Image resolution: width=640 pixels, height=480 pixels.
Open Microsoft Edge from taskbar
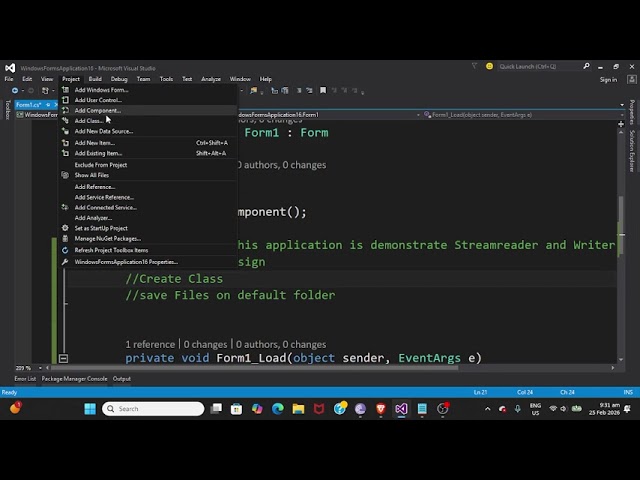pos(278,409)
